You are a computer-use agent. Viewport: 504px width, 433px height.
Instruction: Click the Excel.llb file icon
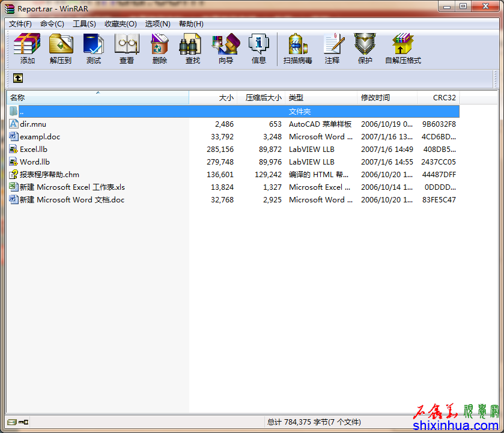13,149
